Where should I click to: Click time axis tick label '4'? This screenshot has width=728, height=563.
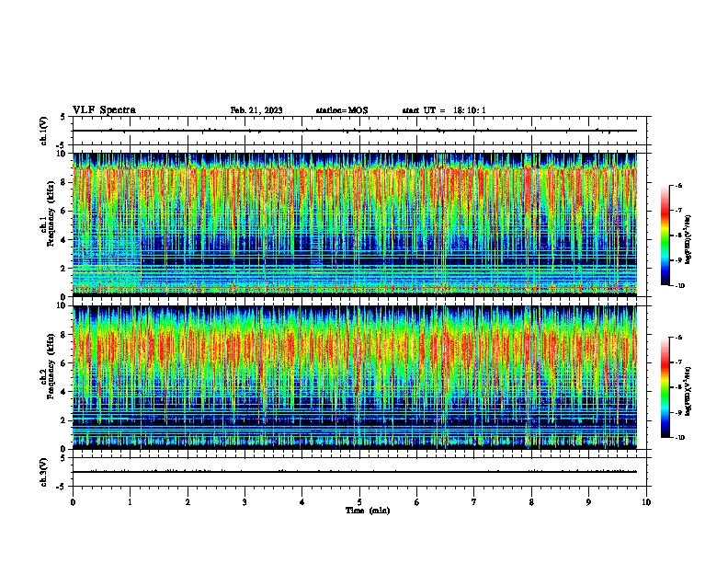click(302, 502)
